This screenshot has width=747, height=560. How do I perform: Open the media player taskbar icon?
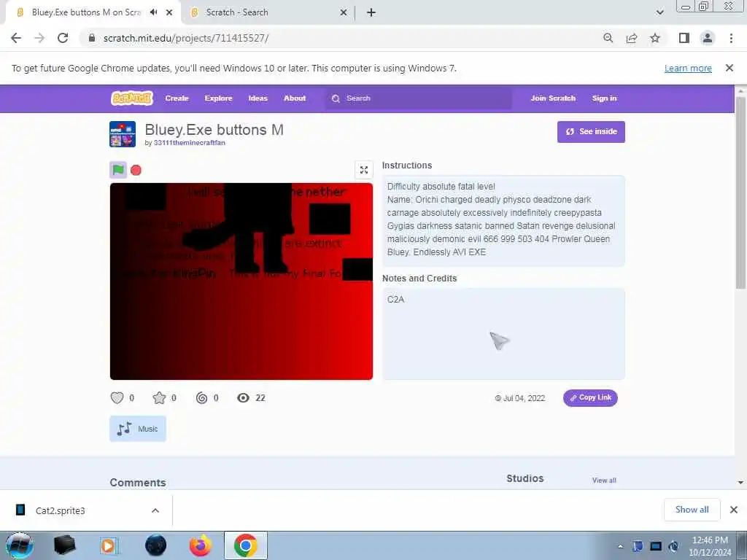click(x=109, y=545)
